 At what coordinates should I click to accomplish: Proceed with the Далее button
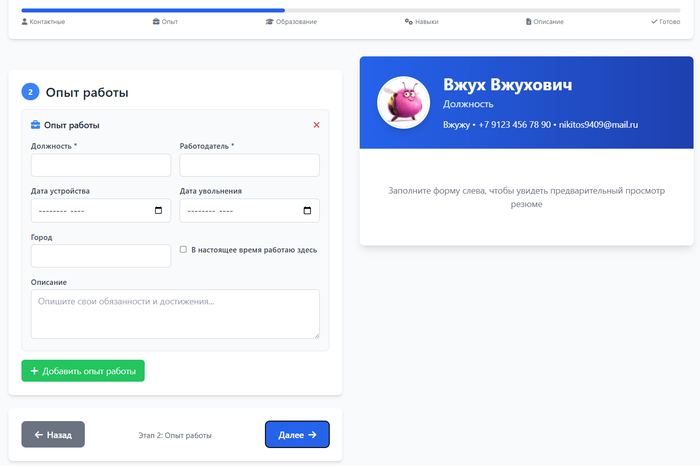(x=297, y=435)
